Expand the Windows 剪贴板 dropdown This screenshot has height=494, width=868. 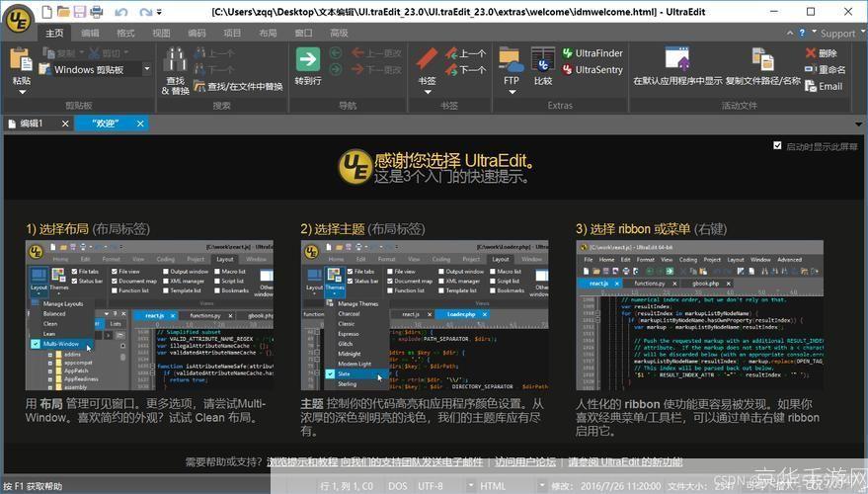tap(147, 70)
